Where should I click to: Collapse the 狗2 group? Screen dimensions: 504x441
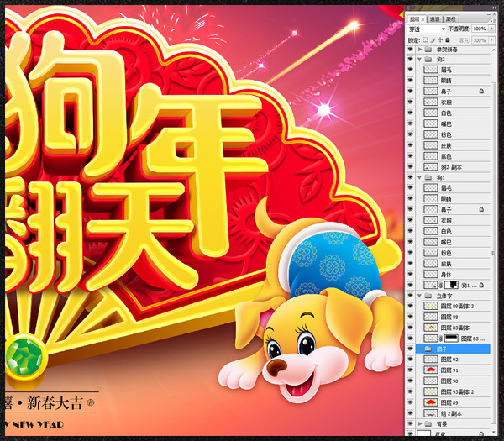pos(419,60)
